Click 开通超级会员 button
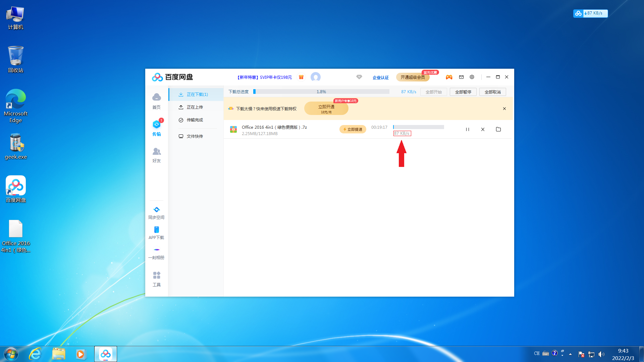This screenshot has width=644, height=362. (413, 77)
